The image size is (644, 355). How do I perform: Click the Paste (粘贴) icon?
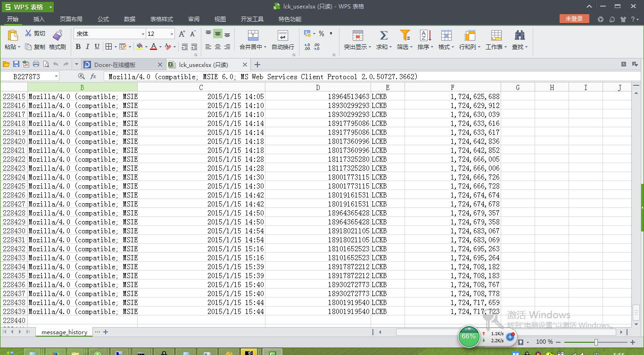point(12,35)
